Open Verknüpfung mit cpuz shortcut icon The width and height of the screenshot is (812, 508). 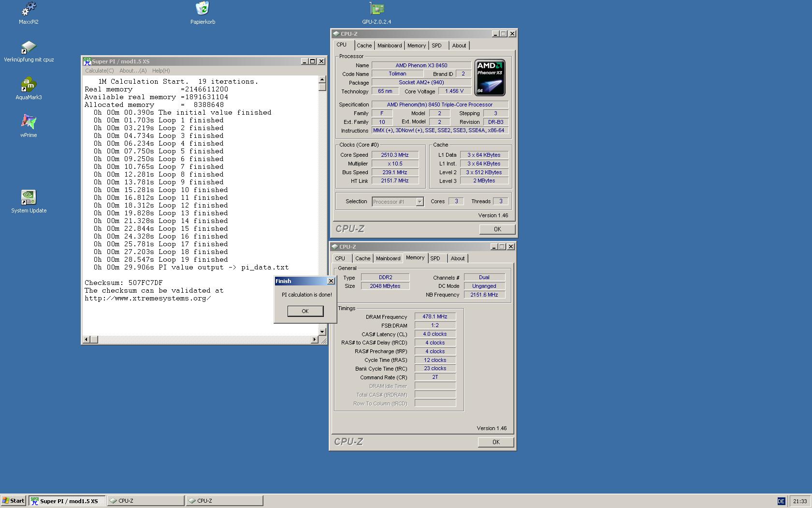29,51
